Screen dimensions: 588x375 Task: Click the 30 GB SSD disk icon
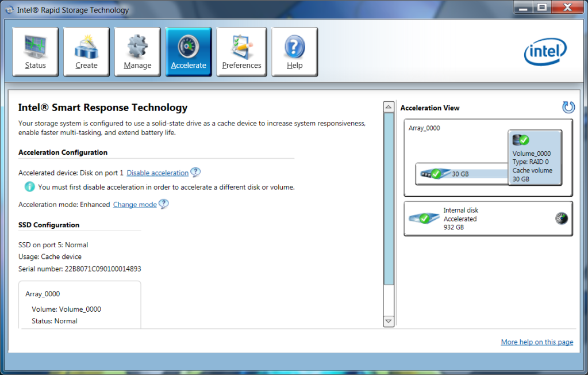click(435, 174)
